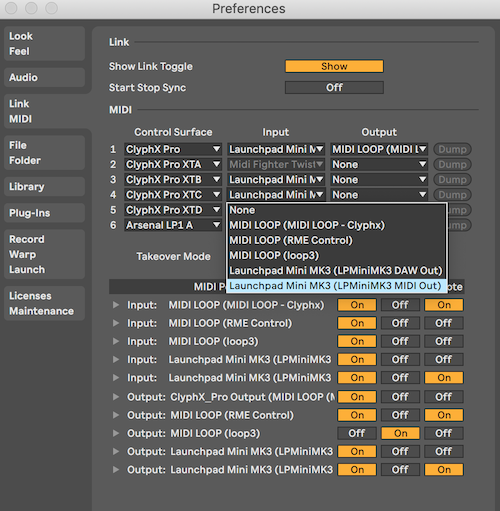
Task: Toggle Sync for Input MIDI LOOP - Clyphx
Action: point(400,305)
